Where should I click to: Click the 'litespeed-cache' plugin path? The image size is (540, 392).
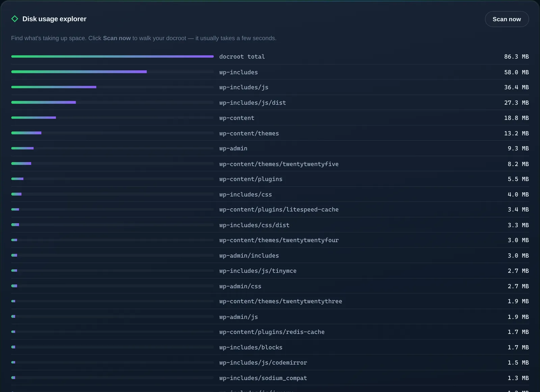pyautogui.click(x=279, y=209)
